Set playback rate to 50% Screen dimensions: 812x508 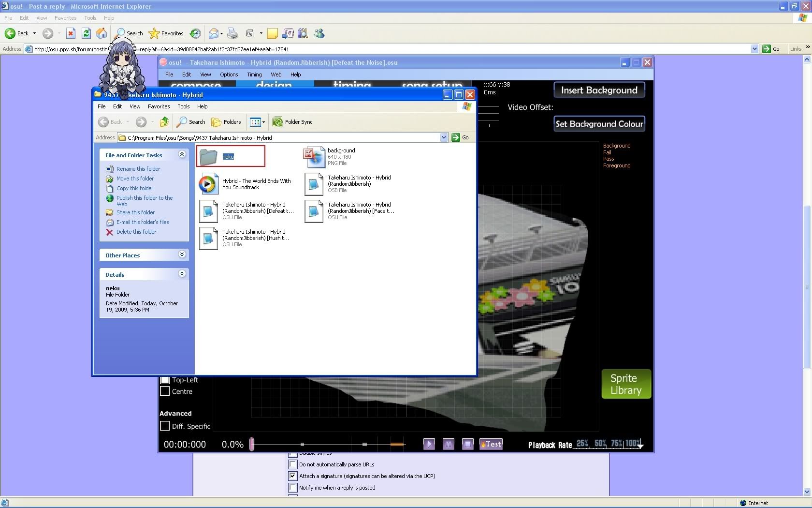[600, 443]
